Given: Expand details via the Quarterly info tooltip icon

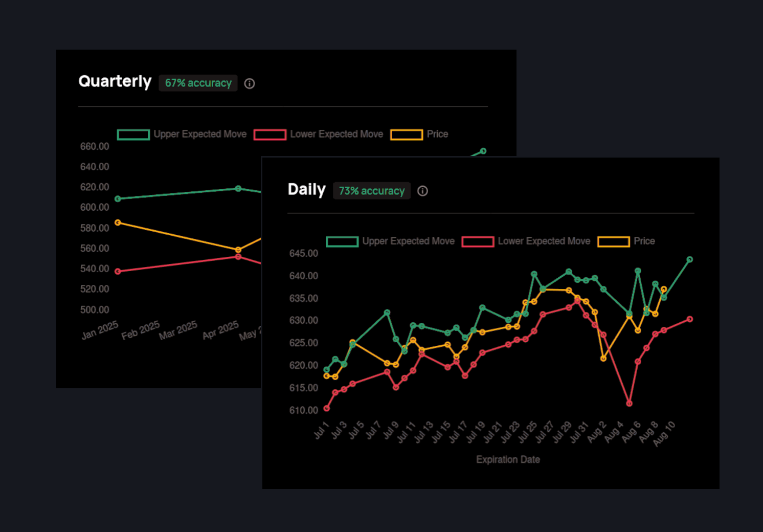Looking at the screenshot, I should point(249,83).
